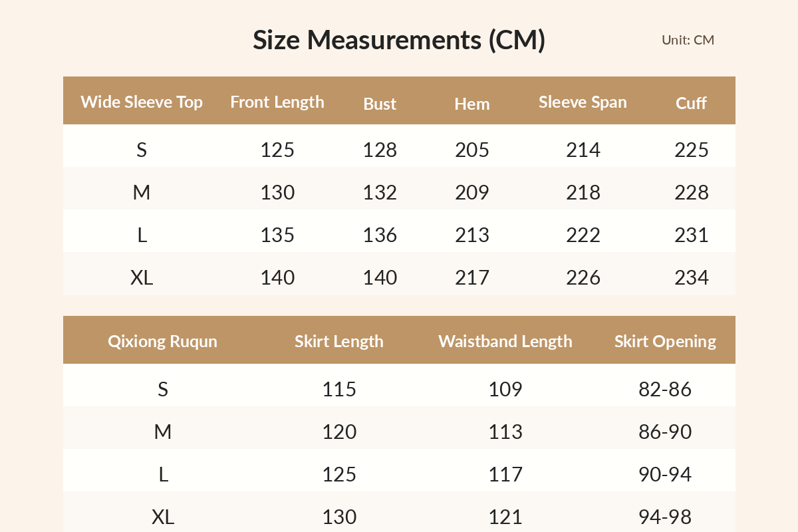Image resolution: width=798 pixels, height=532 pixels.
Task: Click Bust value 136
Action: click(380, 235)
